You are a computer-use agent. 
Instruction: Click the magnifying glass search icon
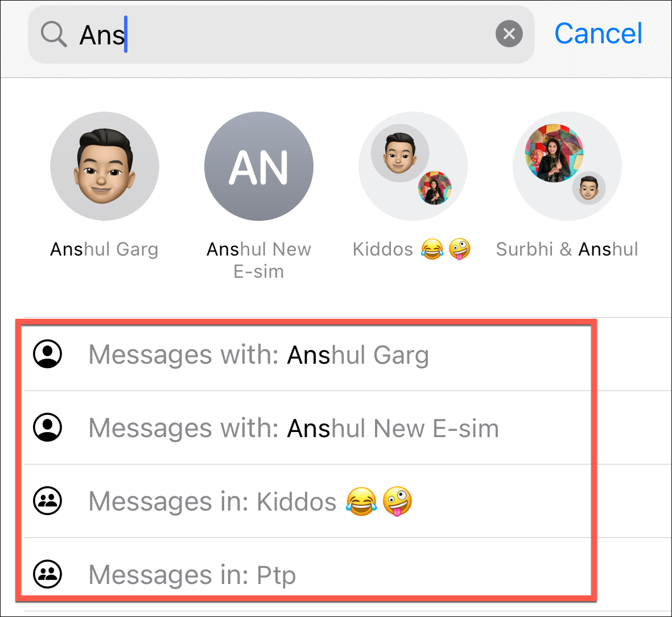pos(53,34)
